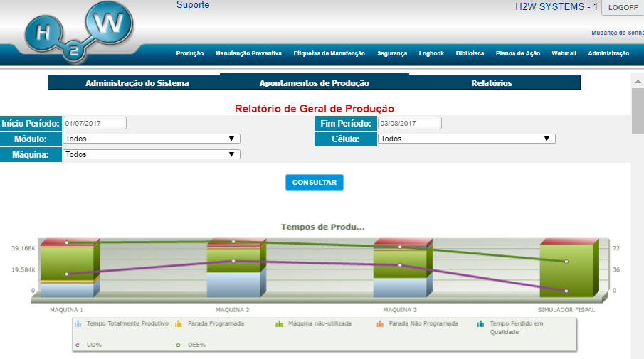The height and width of the screenshot is (359, 644).
Task: Toggle OEE% line legend marker
Action: [179, 345]
